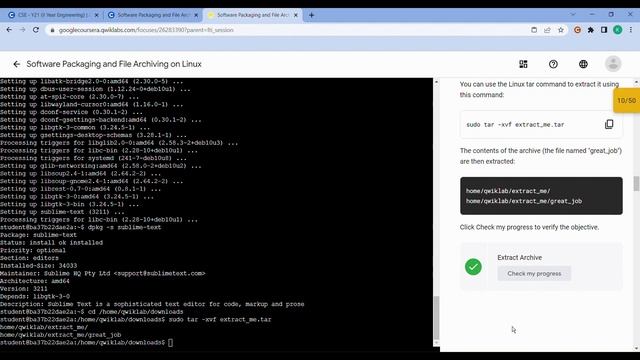The height and width of the screenshot is (360, 640).
Task: Click the terminal line 'Status: install ok installed'
Action: coord(51,243)
